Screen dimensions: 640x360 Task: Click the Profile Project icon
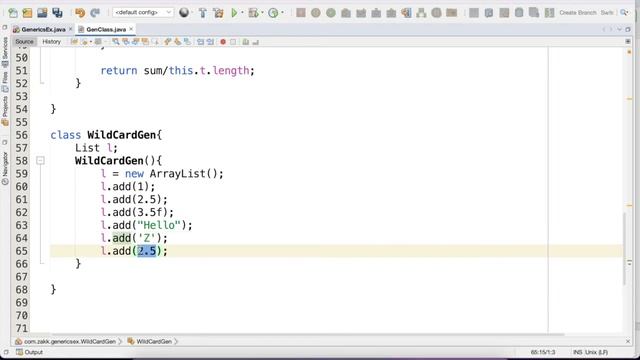click(273, 13)
